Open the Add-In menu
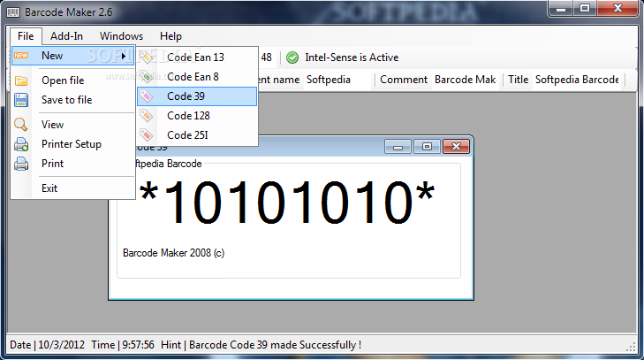The image size is (644, 360). (66, 36)
